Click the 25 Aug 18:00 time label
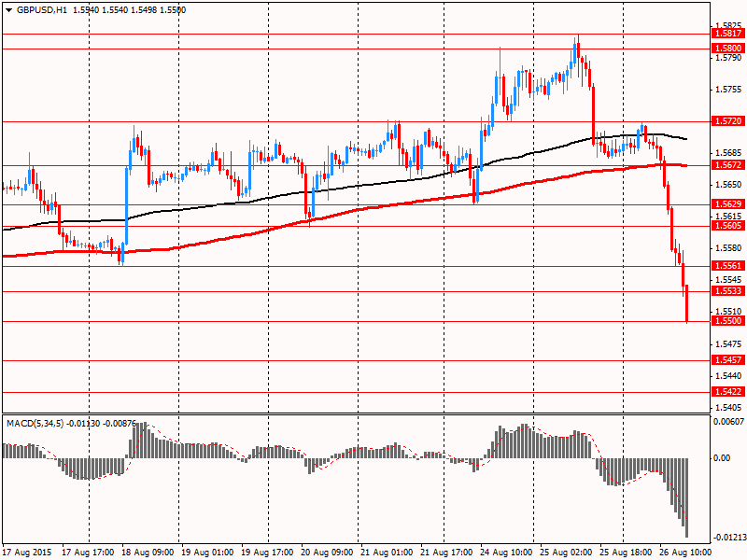 click(626, 553)
